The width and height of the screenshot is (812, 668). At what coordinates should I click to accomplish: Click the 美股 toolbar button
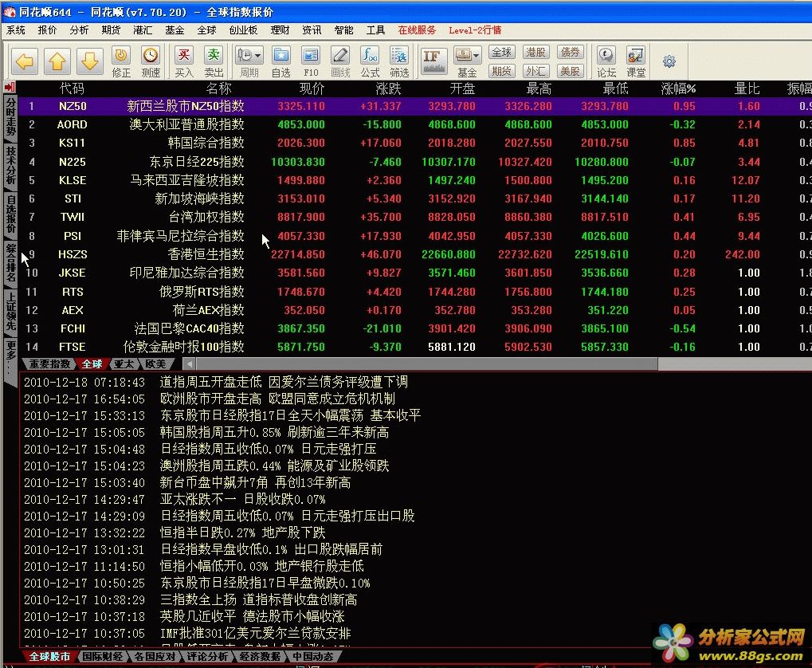571,71
